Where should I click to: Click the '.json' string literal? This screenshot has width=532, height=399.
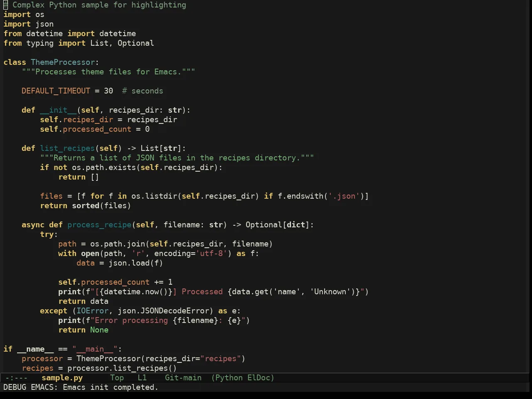pyautogui.click(x=344, y=196)
